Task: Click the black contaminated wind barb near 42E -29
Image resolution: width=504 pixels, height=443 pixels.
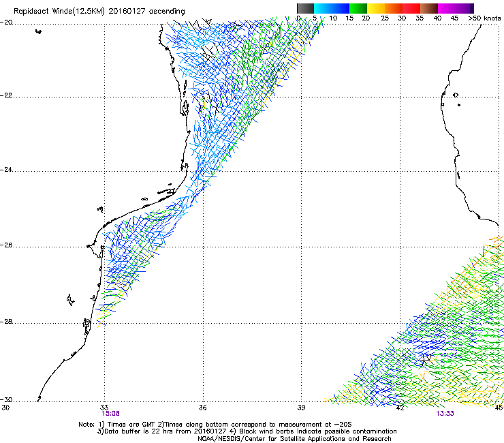Action: click(x=427, y=358)
